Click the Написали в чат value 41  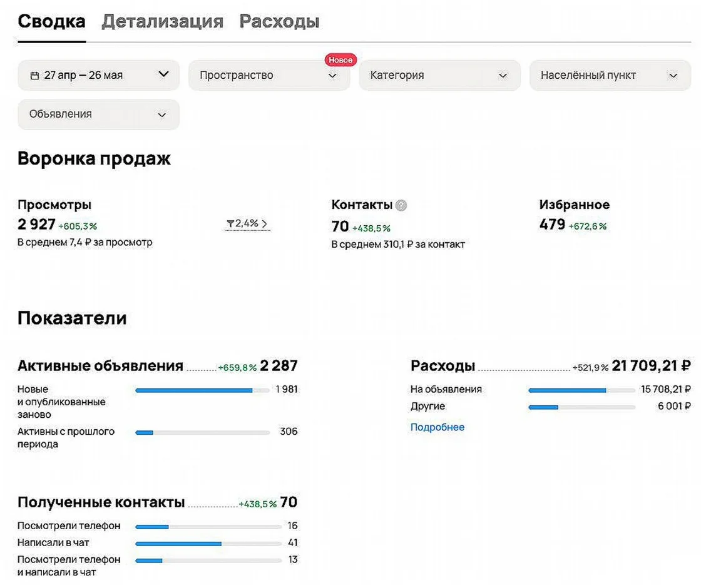click(293, 543)
